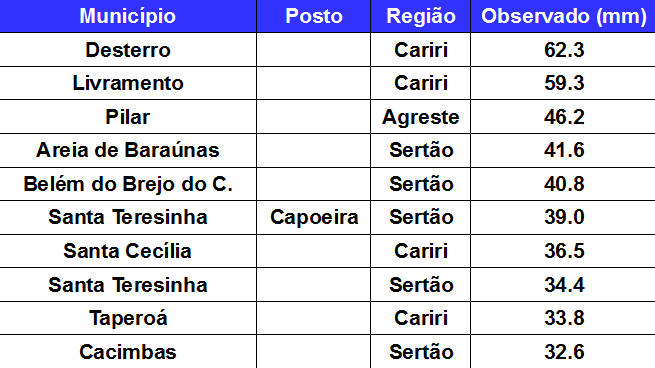This screenshot has height=368, width=655.
Task: Select the Livramento municipality cell
Action: (x=128, y=83)
